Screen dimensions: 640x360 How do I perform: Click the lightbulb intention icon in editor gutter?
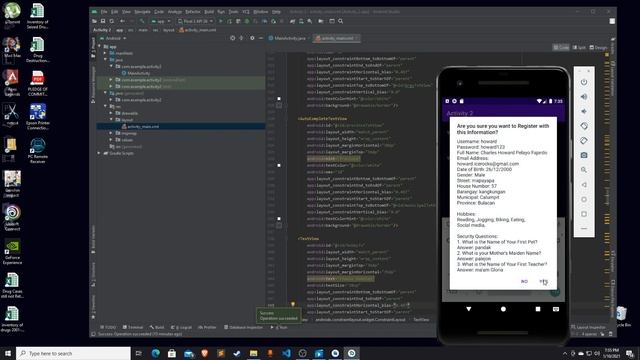[x=293, y=304]
